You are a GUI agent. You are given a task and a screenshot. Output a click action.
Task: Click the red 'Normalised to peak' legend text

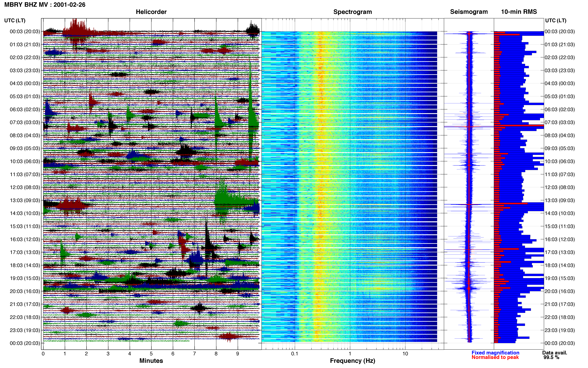[495, 357]
